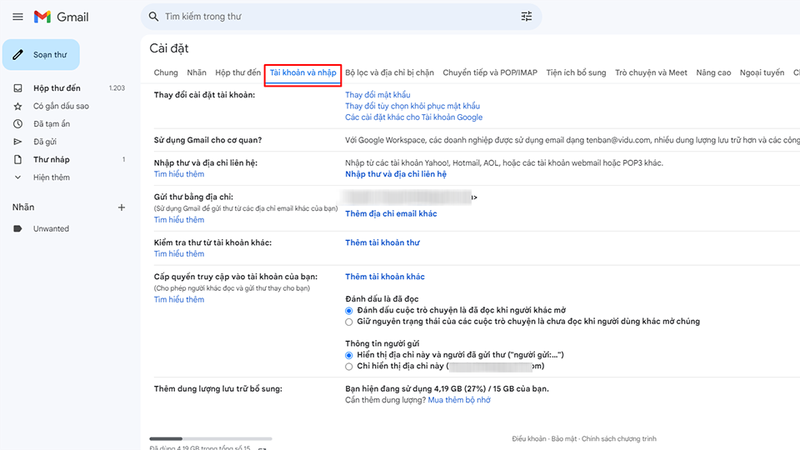The width and height of the screenshot is (800, 450).
Task: Select 'Chỉ hiển thị địa chỉ này' radio
Action: coord(349,367)
